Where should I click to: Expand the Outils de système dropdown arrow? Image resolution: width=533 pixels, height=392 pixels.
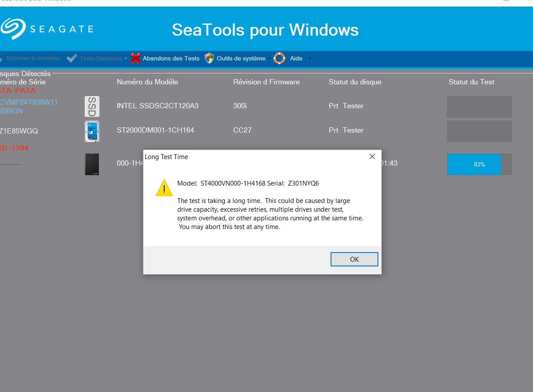click(269, 58)
